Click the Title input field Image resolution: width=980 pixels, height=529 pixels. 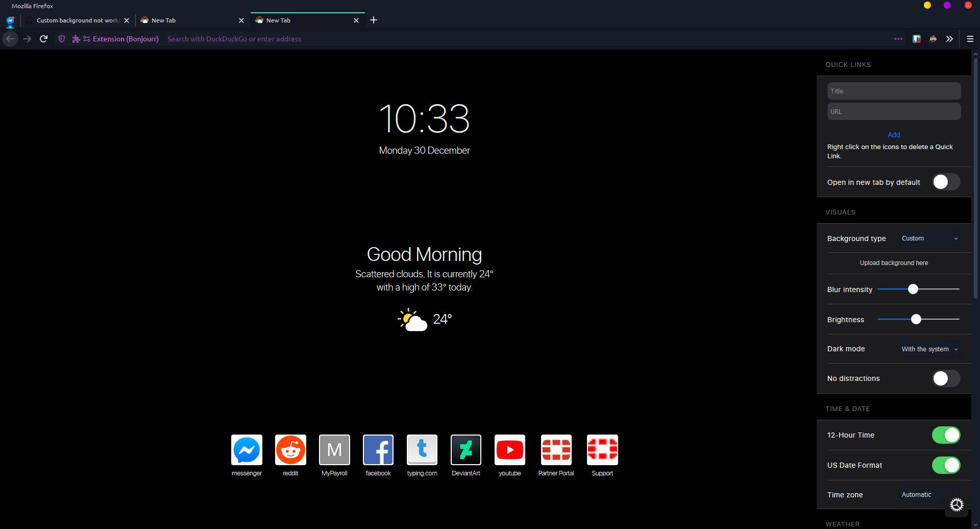point(893,90)
